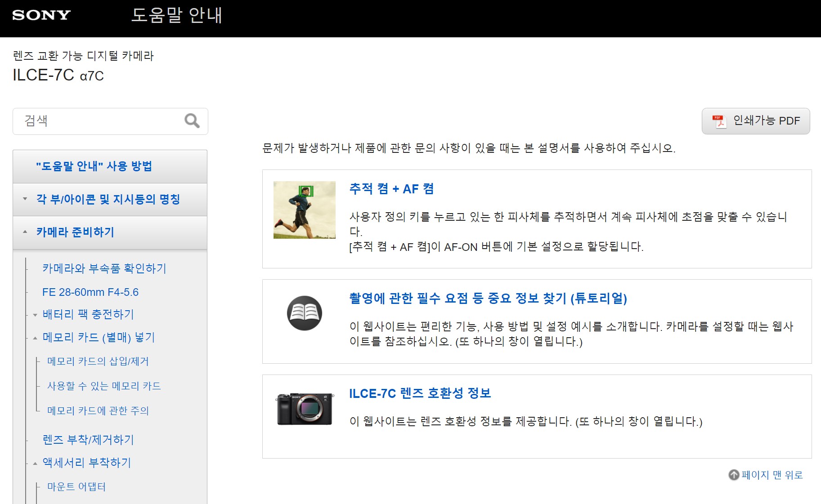The width and height of the screenshot is (821, 504).
Task: Click the 이 웹사이트는 편리한 기능 description text
Action: point(571,334)
